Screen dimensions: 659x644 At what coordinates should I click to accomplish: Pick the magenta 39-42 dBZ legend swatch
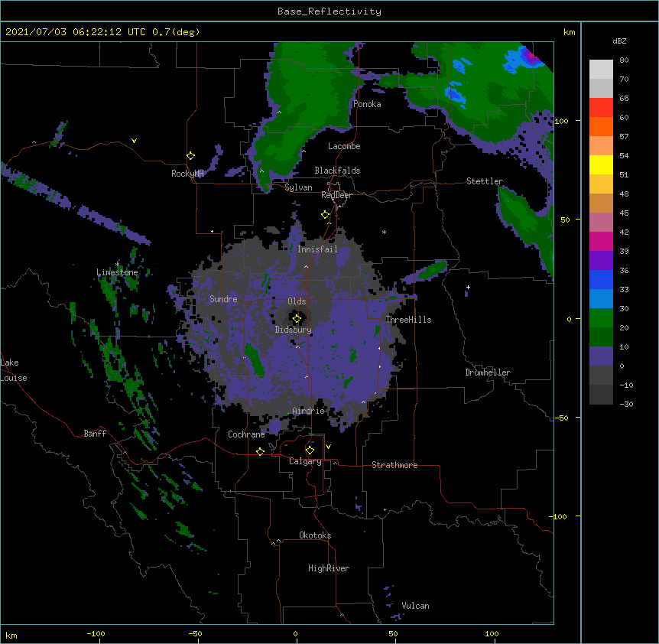[x=601, y=241]
